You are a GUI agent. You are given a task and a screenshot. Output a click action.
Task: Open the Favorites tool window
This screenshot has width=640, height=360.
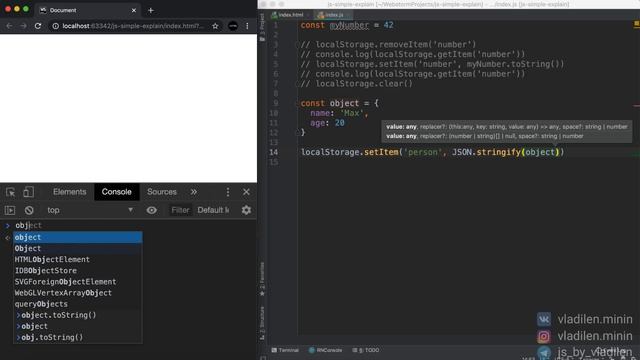pos(262,279)
